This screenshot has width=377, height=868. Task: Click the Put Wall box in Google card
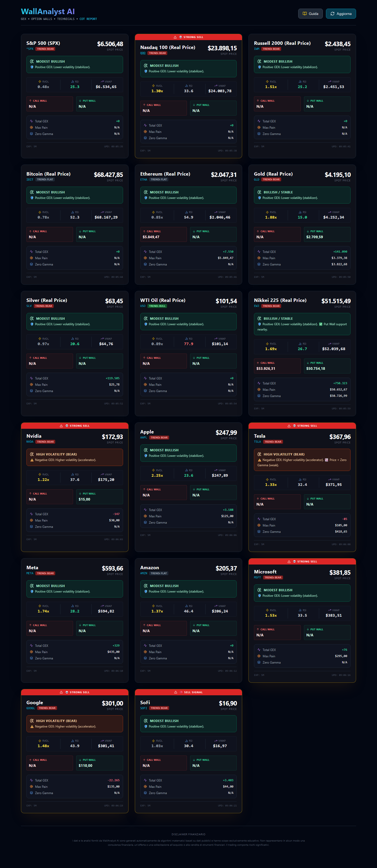(x=99, y=763)
